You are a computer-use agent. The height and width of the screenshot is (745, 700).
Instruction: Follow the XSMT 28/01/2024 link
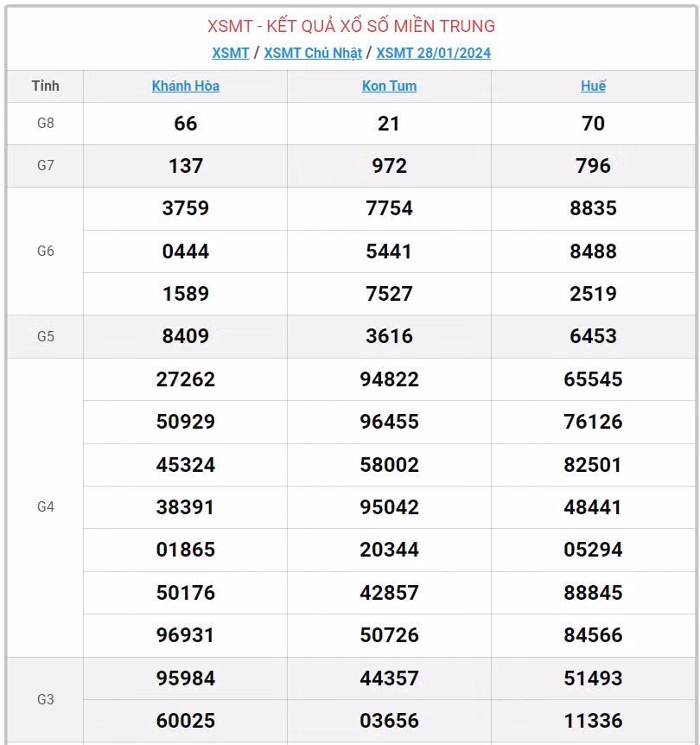pyautogui.click(x=433, y=53)
